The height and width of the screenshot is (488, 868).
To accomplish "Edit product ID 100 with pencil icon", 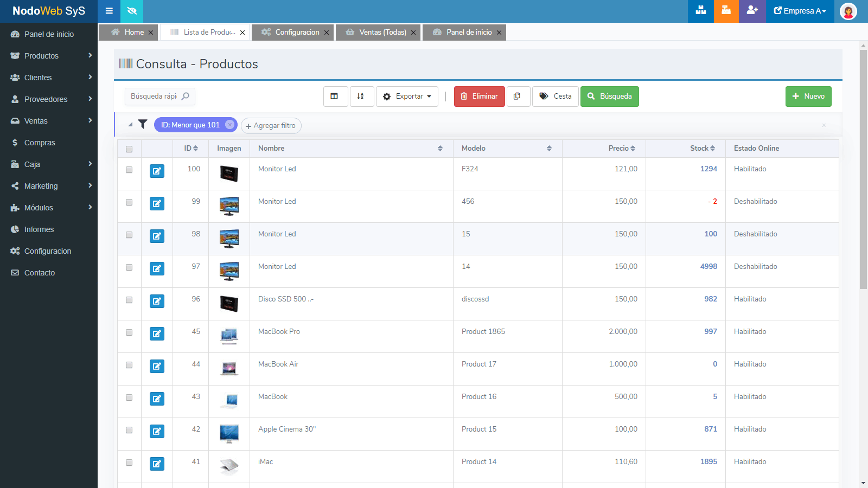I will pyautogui.click(x=157, y=171).
